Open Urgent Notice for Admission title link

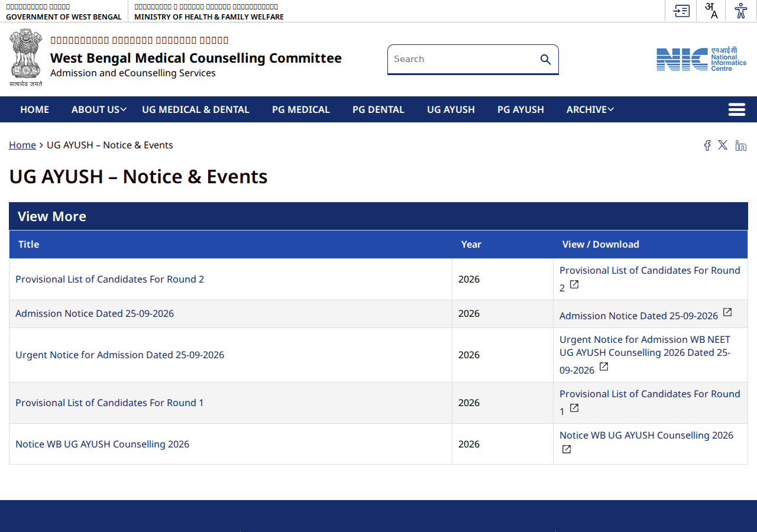click(119, 355)
